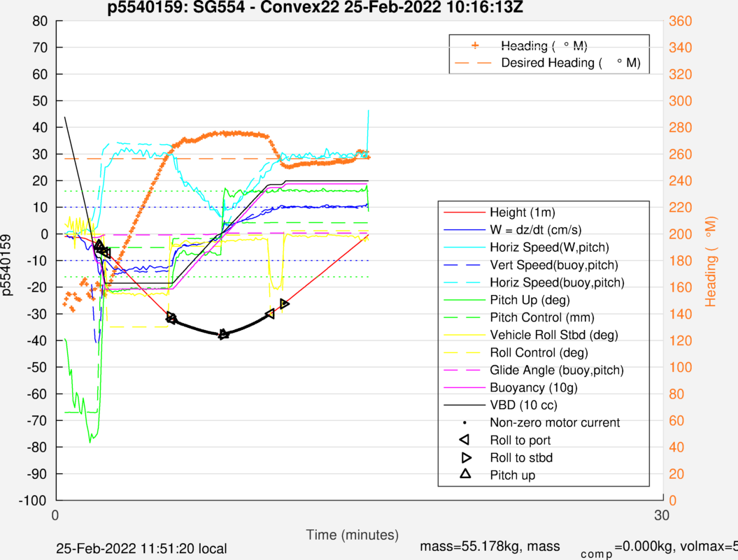738x560 pixels.
Task: Click the 'W = dz/dt (cm/s)' legend label
Action: point(536,229)
